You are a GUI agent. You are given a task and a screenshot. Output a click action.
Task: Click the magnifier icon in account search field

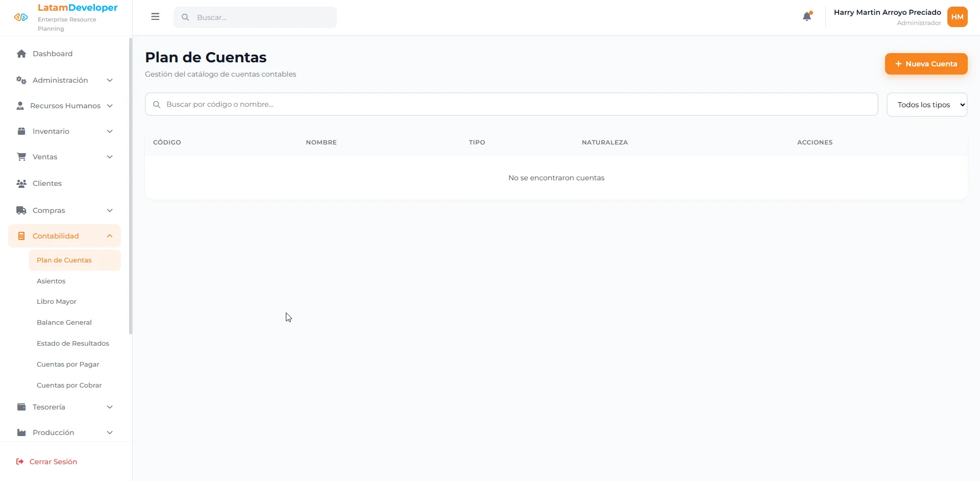pos(157,104)
